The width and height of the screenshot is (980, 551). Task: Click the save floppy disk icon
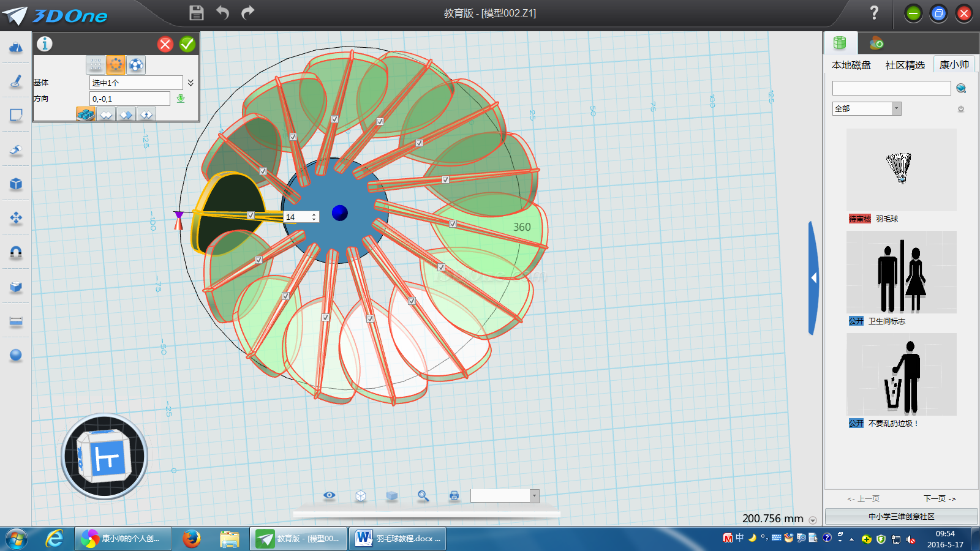tap(196, 13)
